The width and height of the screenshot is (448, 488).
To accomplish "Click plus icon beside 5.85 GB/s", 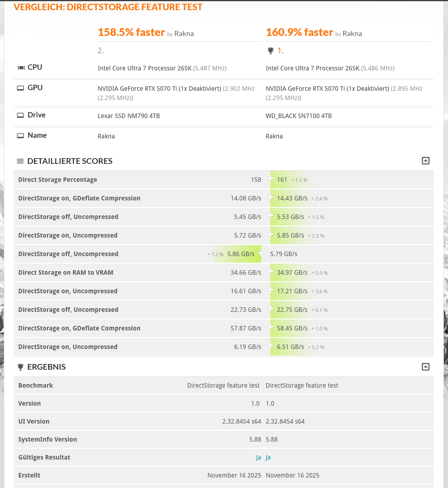I will tap(270, 234).
